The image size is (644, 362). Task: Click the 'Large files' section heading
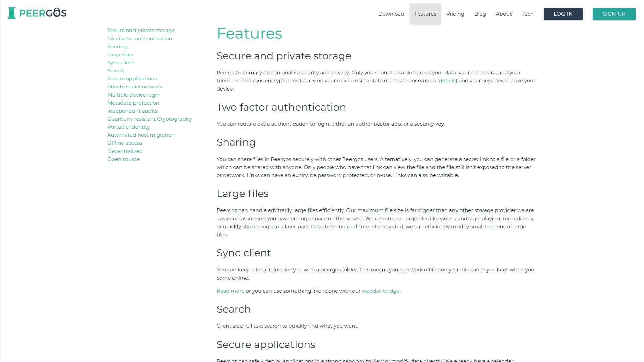click(243, 194)
